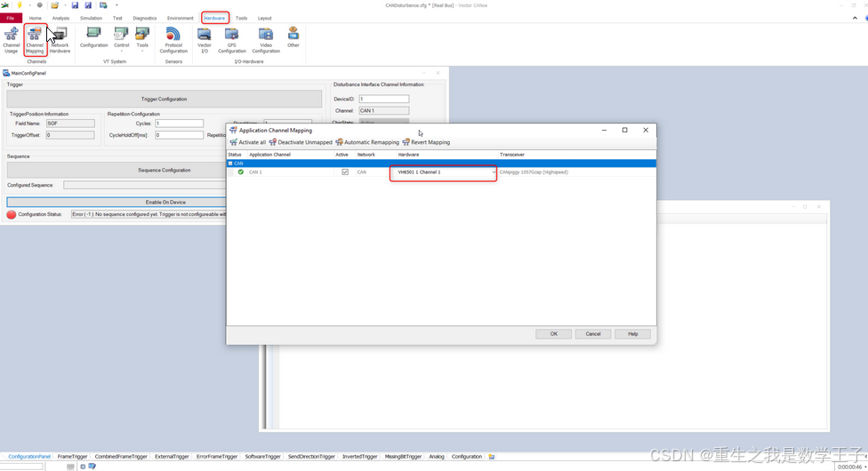Screen dimensions: 868x471
Task: Open SoftwareTrigger bottom tab
Action: click(x=262, y=457)
